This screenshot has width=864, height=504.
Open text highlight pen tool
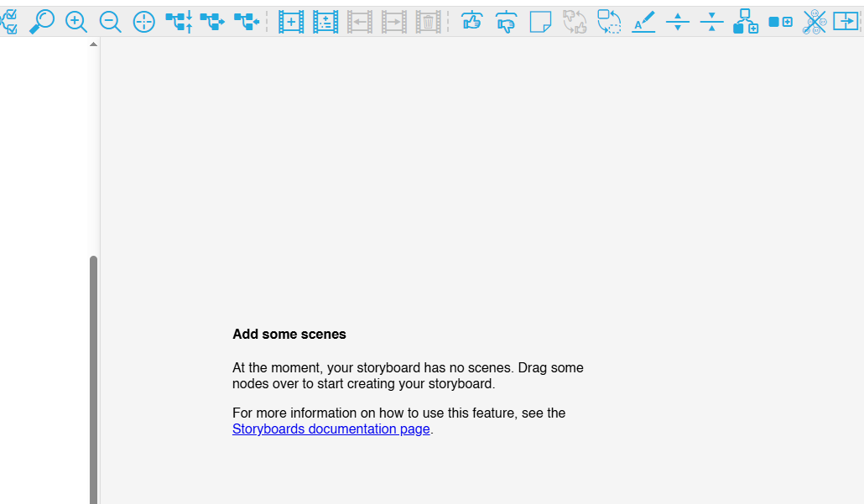coord(643,22)
